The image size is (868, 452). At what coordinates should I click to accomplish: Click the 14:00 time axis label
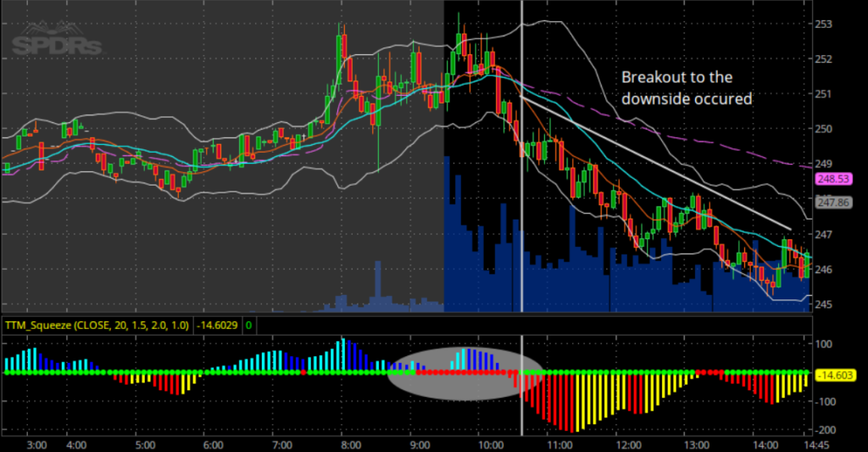coord(765,445)
